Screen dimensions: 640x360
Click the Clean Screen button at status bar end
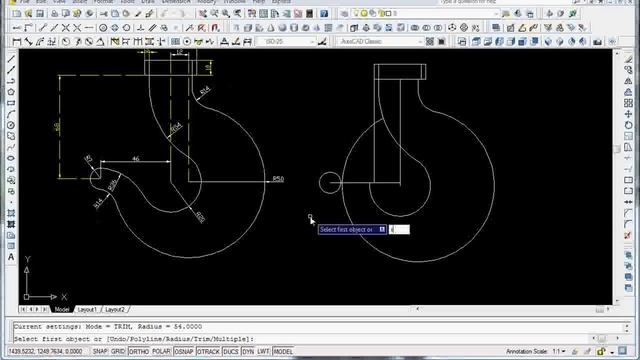622,351
